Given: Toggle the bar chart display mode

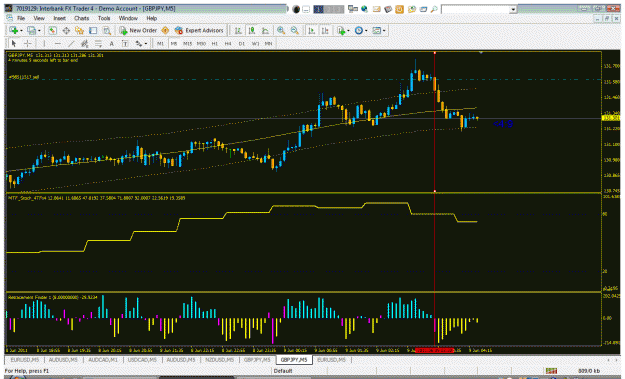Looking at the screenshot, I should pyautogui.click(x=238, y=30).
